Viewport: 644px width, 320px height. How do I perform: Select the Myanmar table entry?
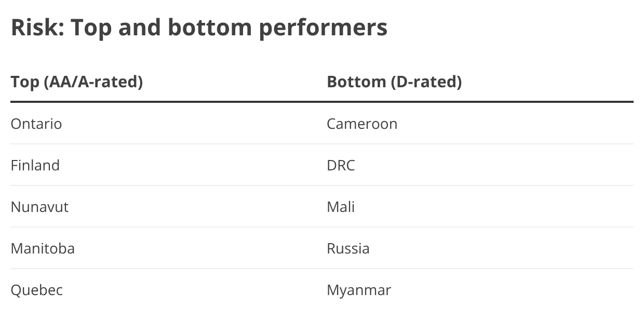click(x=359, y=290)
